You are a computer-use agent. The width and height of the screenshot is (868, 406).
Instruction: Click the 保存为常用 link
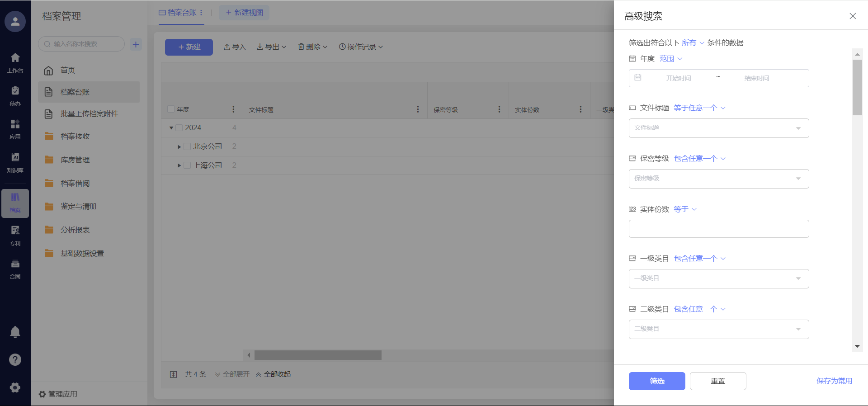click(834, 381)
